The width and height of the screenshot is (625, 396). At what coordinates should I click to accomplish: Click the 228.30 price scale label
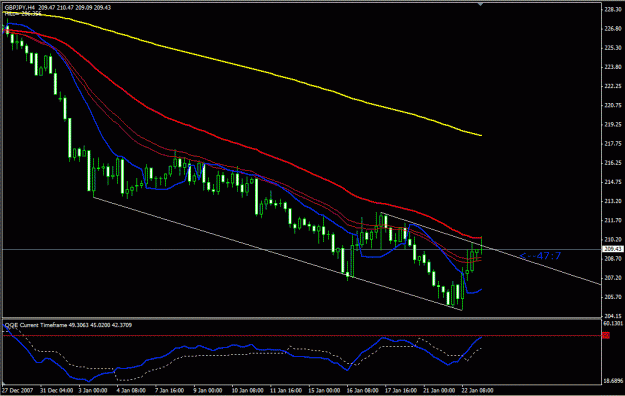[613, 9]
